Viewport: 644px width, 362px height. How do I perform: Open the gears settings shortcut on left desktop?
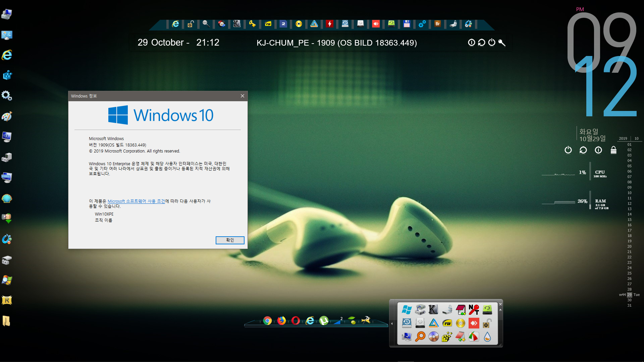click(x=7, y=96)
